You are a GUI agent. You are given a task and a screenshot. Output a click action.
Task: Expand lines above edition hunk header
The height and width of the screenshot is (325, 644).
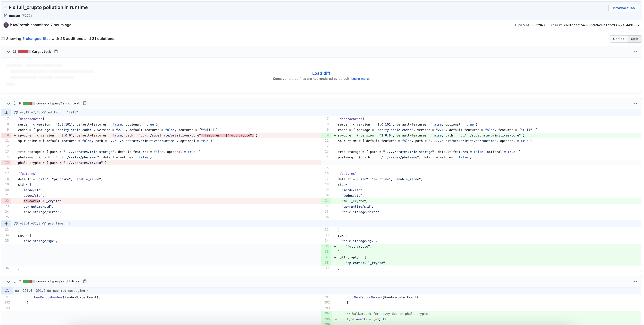coord(6,112)
